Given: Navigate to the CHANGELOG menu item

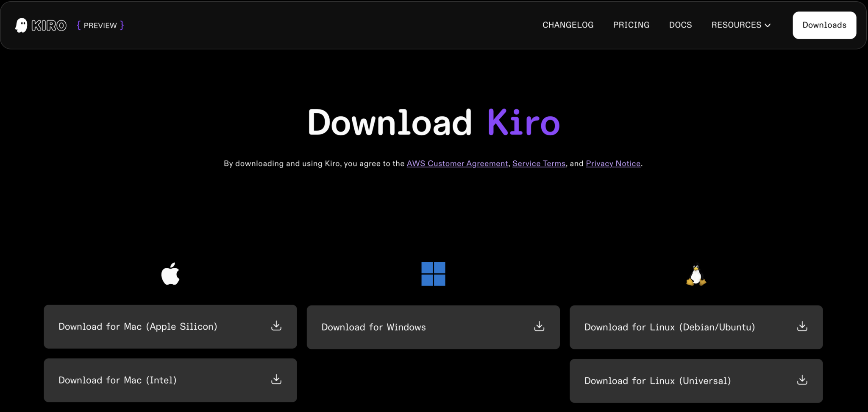Looking at the screenshot, I should click(x=568, y=25).
